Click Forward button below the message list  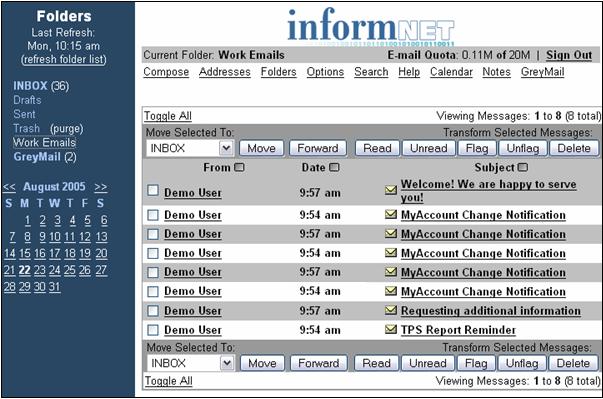click(x=318, y=363)
